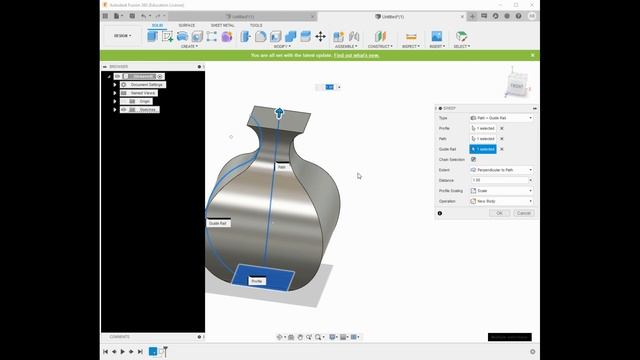640x360 pixels.
Task: Open the MODIFY menu dropdown
Action: tap(282, 47)
